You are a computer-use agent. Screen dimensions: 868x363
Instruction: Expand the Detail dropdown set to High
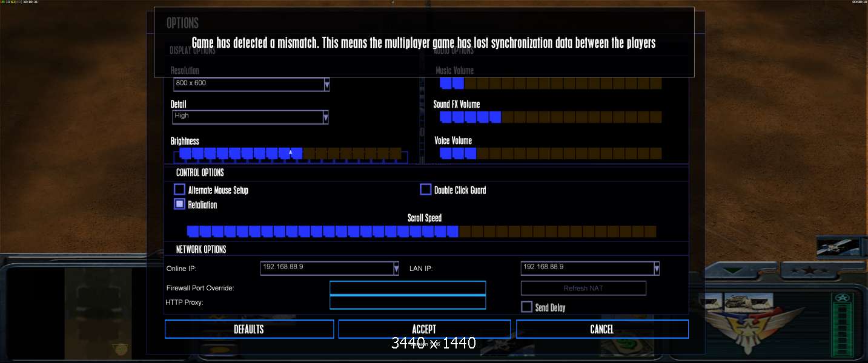[x=250, y=116]
